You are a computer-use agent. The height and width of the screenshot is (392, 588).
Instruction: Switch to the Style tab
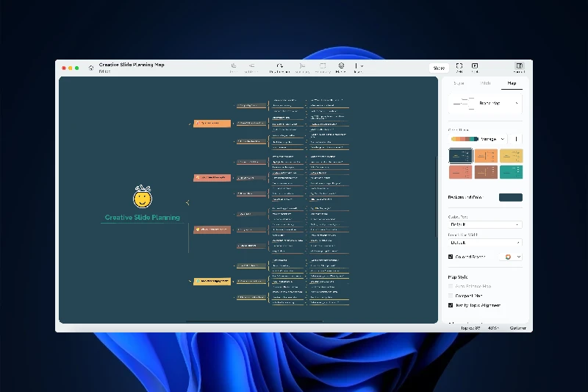click(x=459, y=83)
